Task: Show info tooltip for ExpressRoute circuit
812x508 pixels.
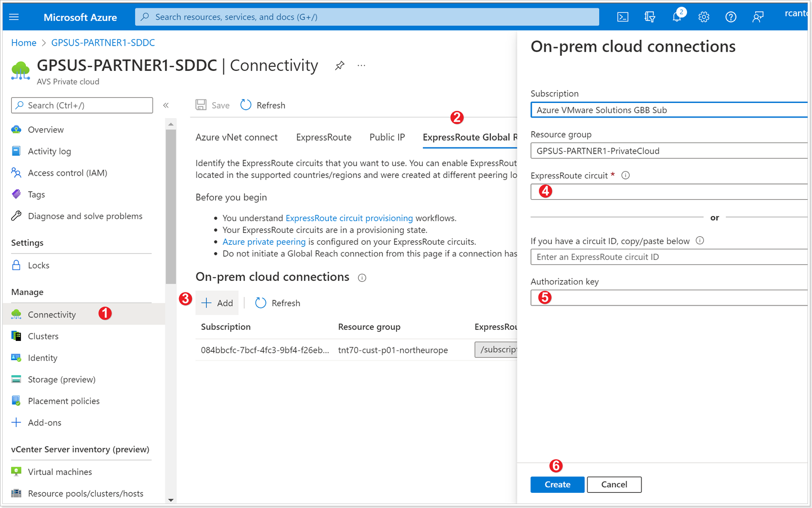Action: point(625,176)
